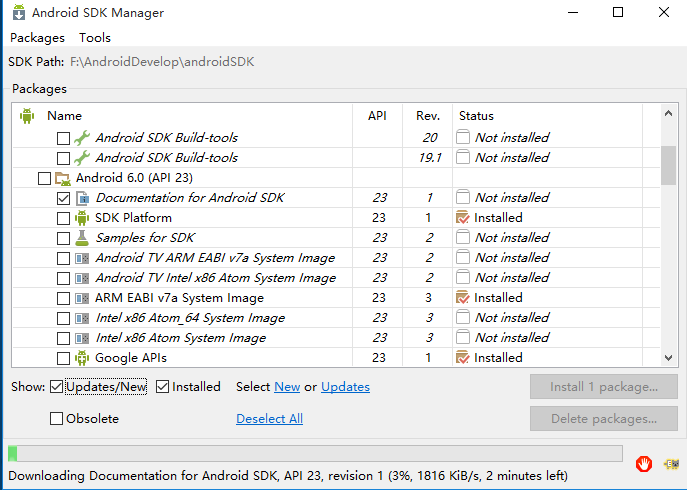Click the Intel x86 Atom System Image icon
The height and width of the screenshot is (490, 687).
click(x=82, y=338)
